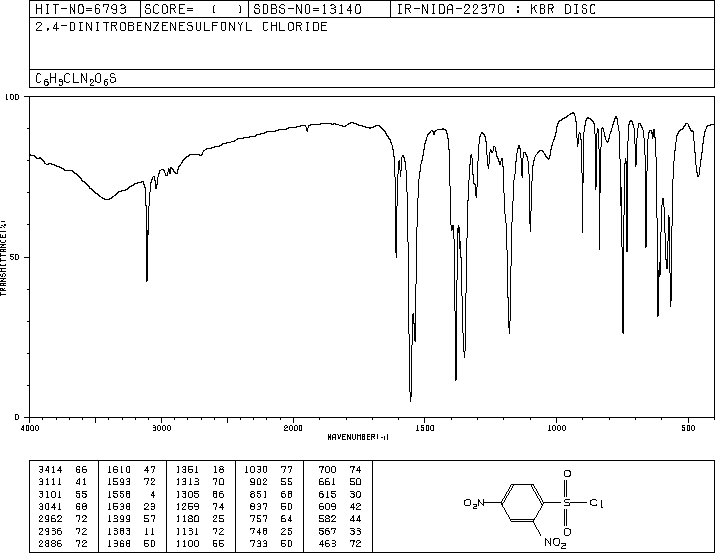Click the benzene ring of the structure
Screen dimensions: 715x553
[523, 503]
